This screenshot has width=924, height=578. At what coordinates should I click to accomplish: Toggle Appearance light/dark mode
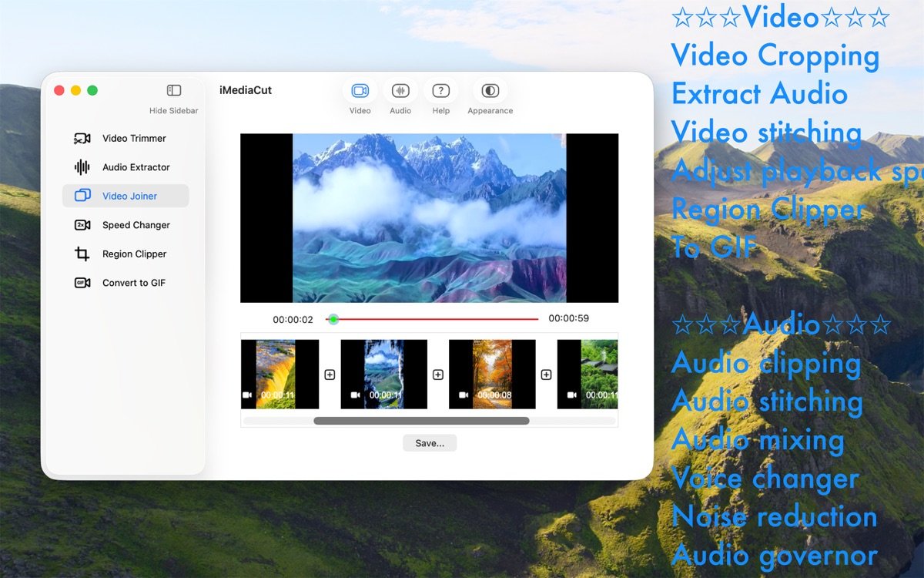pos(490,91)
